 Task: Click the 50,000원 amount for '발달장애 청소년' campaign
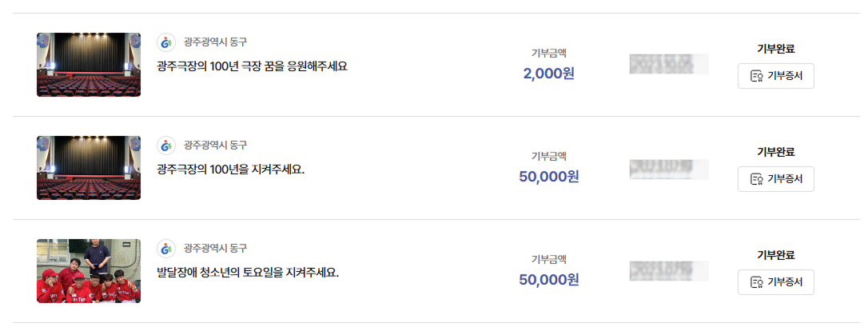(x=549, y=280)
